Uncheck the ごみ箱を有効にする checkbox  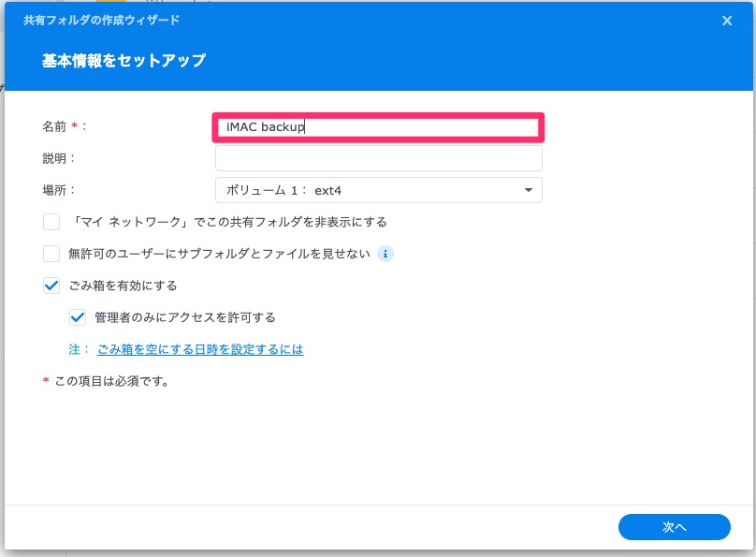pos(51,286)
